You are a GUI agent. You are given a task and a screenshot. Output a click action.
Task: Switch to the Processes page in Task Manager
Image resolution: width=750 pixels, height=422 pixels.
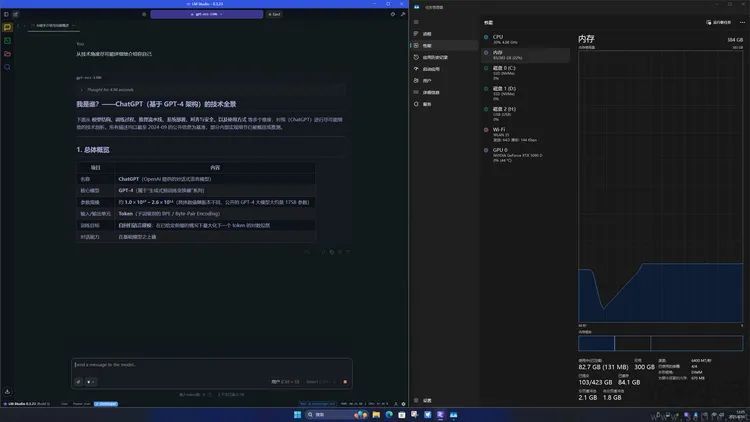(x=444, y=34)
